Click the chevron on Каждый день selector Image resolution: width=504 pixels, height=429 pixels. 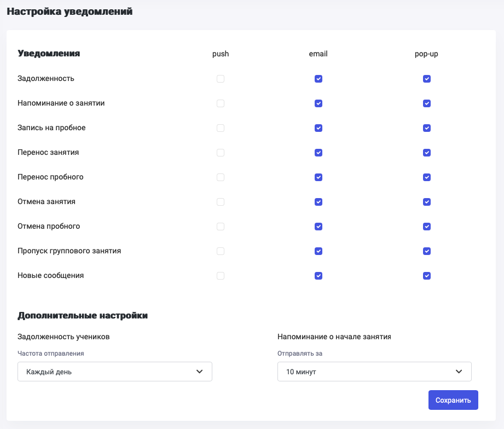click(x=199, y=372)
